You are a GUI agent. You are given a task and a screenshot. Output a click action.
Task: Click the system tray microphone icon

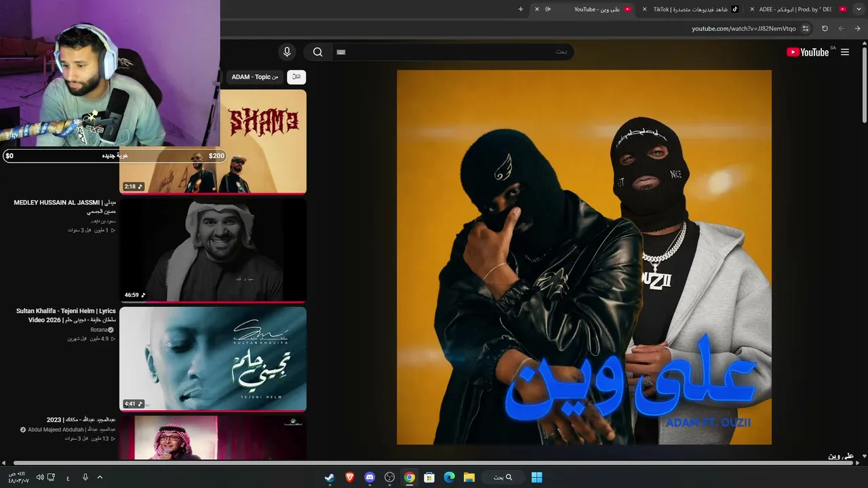(x=85, y=477)
